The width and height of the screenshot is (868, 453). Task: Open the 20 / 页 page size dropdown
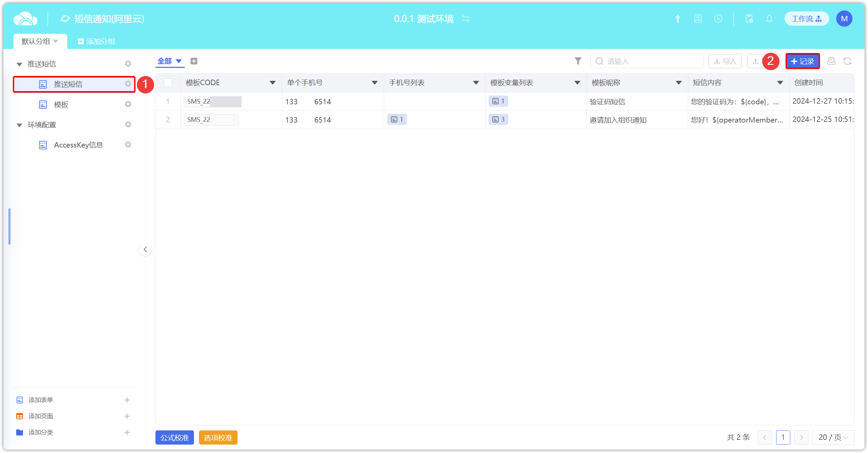coord(833,437)
